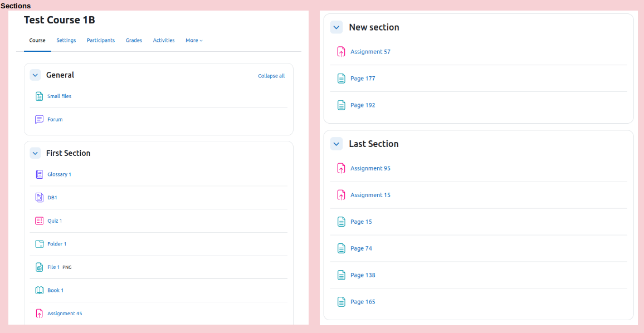Click the Forum speech-bubble icon
This screenshot has height=333, width=644.
coord(39,120)
